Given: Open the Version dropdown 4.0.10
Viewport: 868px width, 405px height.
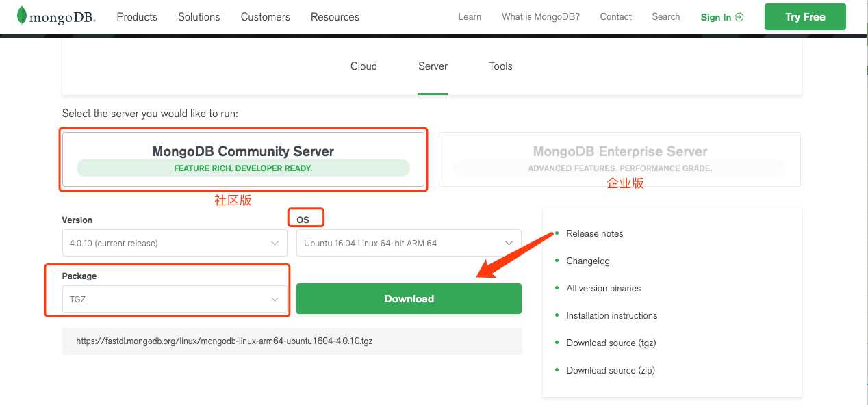Looking at the screenshot, I should coord(175,243).
